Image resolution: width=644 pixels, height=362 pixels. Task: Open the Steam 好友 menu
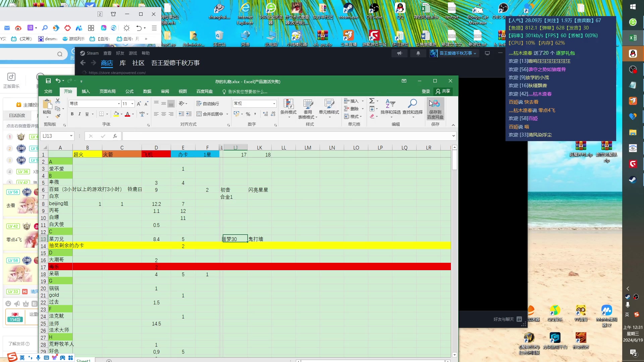(x=120, y=53)
